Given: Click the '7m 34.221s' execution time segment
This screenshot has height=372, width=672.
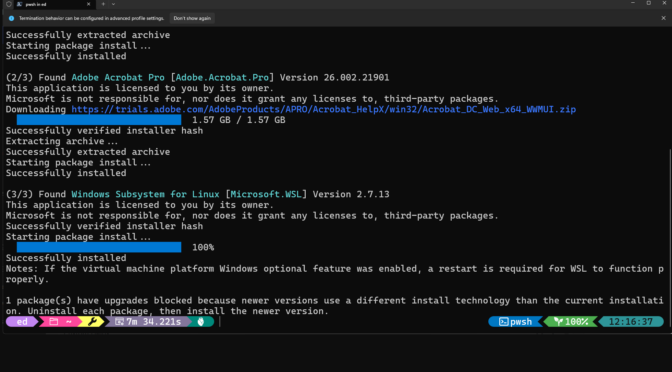Looking at the screenshot, I should point(148,321).
